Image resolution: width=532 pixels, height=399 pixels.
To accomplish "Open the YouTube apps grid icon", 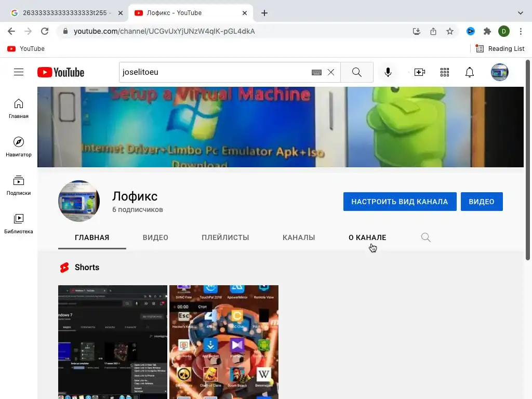I will coord(445,72).
